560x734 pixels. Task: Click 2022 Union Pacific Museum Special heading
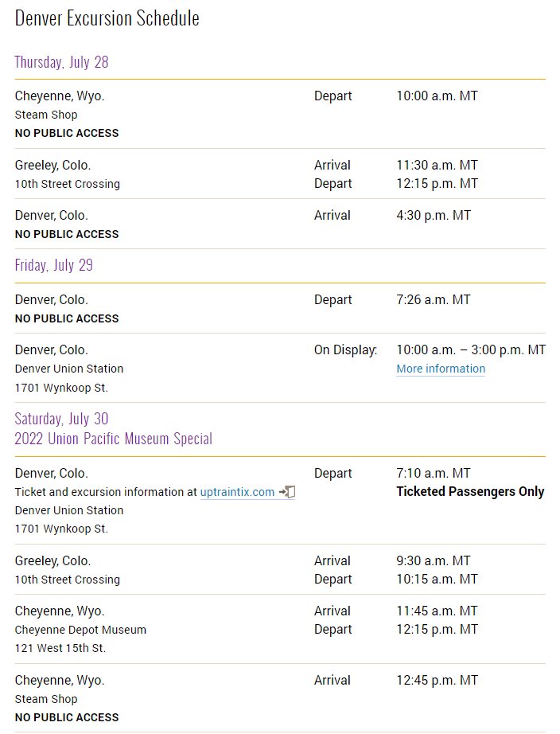(x=113, y=439)
